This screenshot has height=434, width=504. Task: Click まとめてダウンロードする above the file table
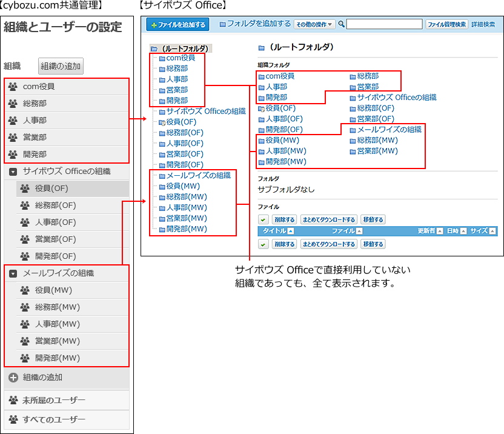[328, 220]
